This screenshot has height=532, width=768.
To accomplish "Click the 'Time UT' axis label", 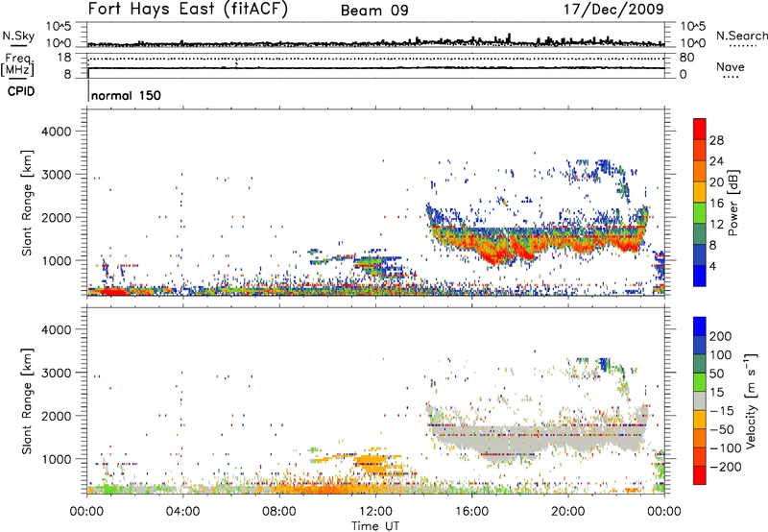I will (x=375, y=525).
